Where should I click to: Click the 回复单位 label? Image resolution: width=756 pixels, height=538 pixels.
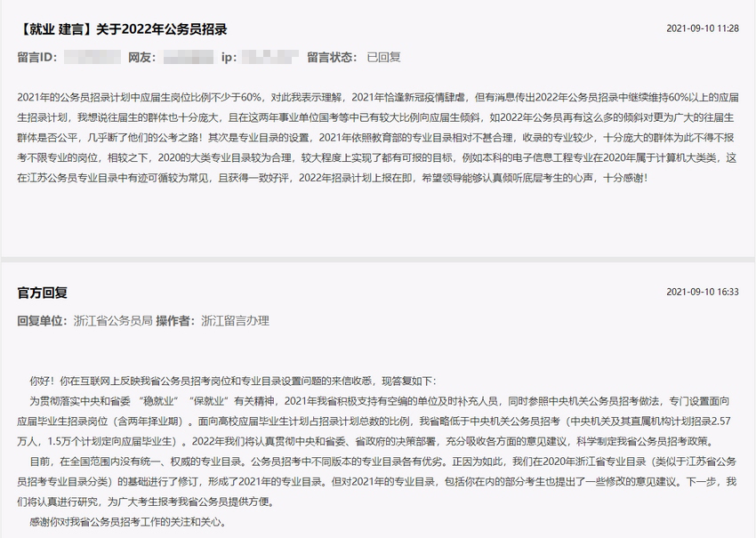pos(43,320)
